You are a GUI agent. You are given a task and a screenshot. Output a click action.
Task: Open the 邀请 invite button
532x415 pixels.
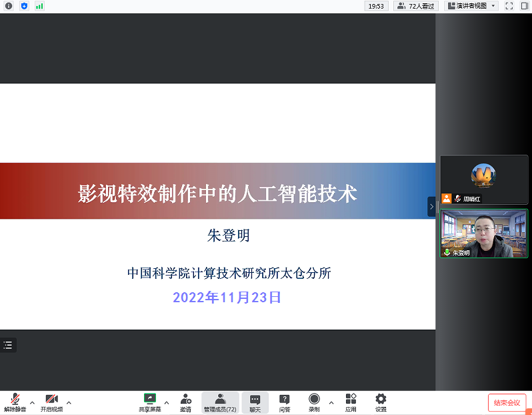185,403
